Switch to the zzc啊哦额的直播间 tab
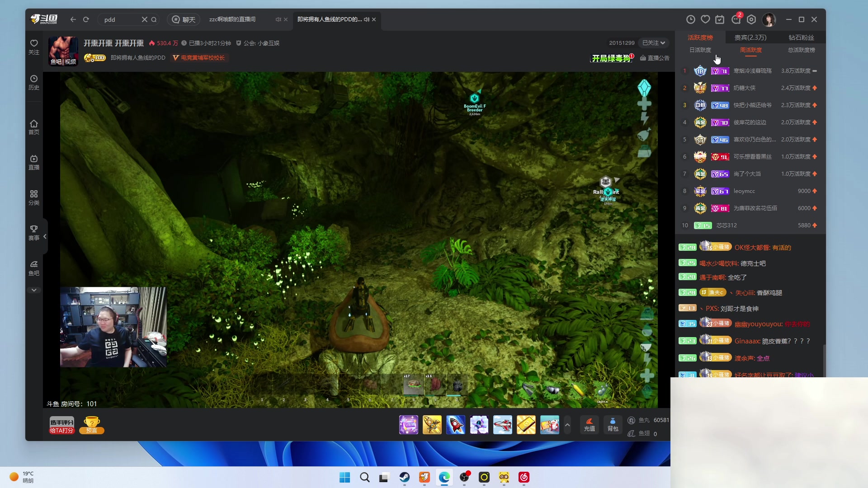The width and height of the screenshot is (868, 488). pyautogui.click(x=232, y=19)
